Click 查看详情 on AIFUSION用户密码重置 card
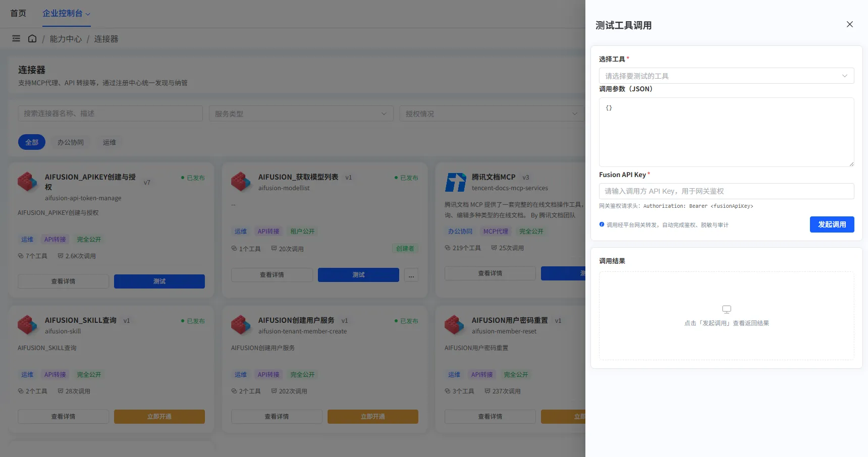The height and width of the screenshot is (457, 868). pos(490,417)
